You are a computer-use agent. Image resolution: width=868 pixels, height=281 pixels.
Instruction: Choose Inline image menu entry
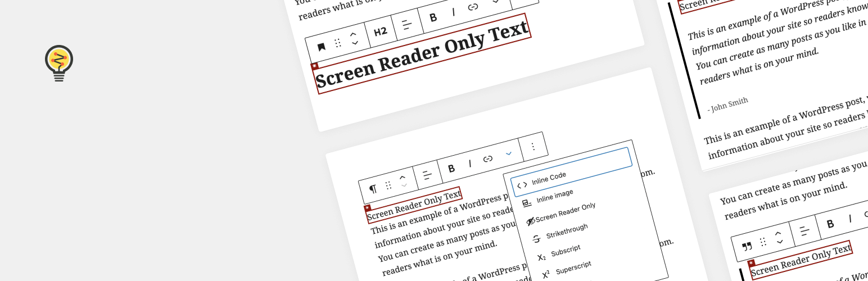click(x=555, y=196)
